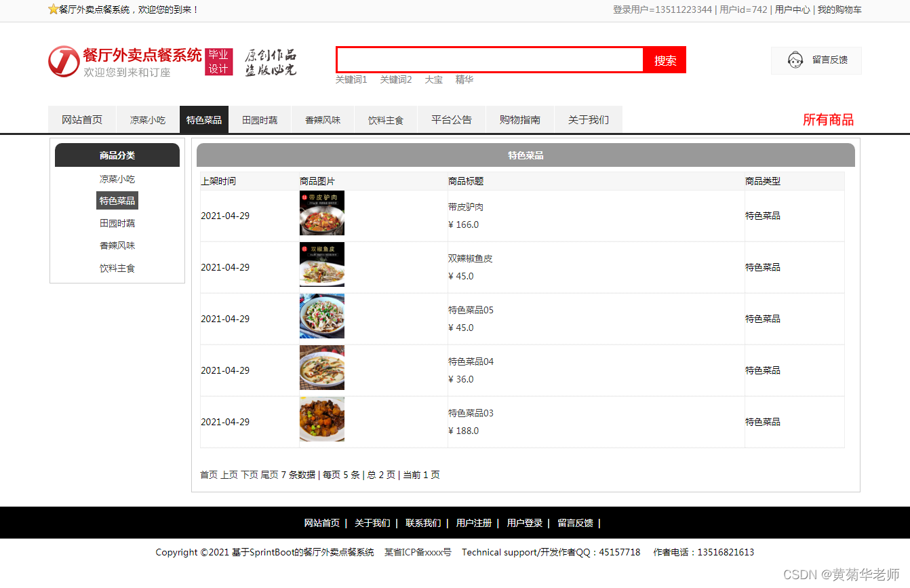Viewport: 910px width, 588px height.
Task: Select 饮料主食 in the sidebar category list
Action: [117, 267]
